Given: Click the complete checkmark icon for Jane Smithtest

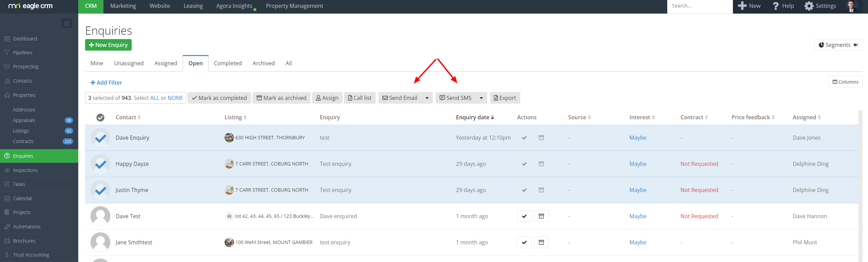Looking at the screenshot, I should pyautogui.click(x=524, y=242).
